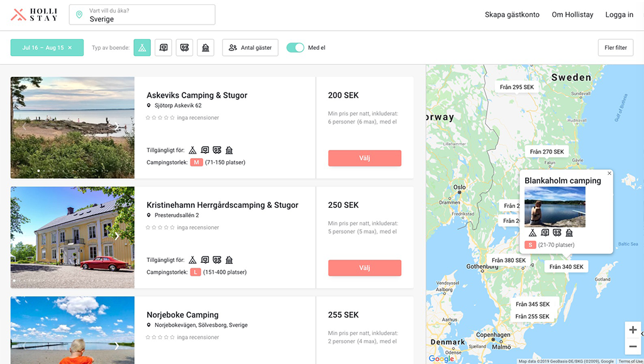644x364 pixels.
Task: Select the motorhome accommodation type filter
Action: 184,48
